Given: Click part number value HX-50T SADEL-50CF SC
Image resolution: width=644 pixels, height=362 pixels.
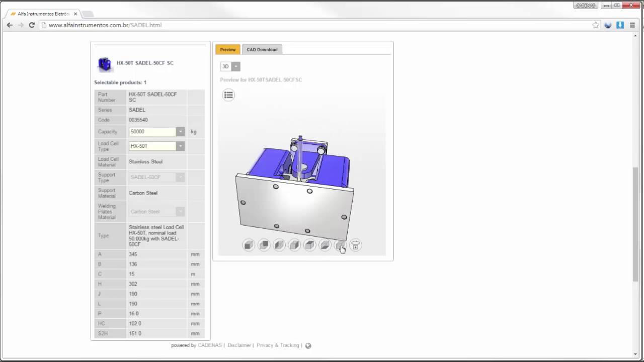Looking at the screenshot, I should 152,97.
